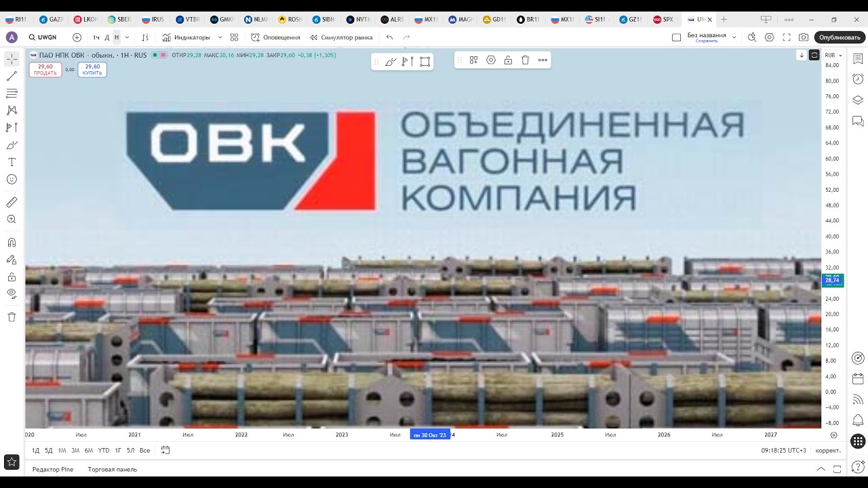Open quick search icon in top bar

pyautogui.click(x=751, y=37)
